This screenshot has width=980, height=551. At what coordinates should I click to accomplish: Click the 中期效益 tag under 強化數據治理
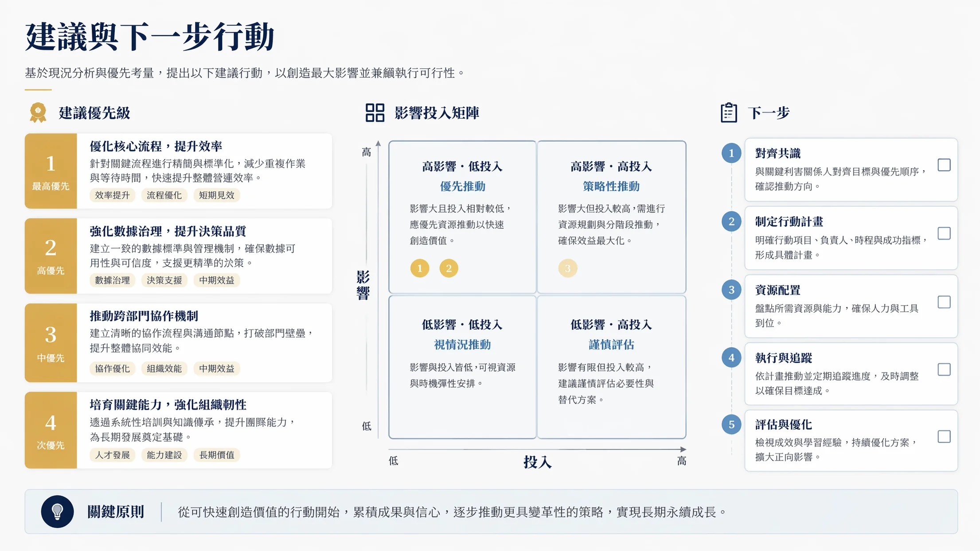tap(217, 280)
